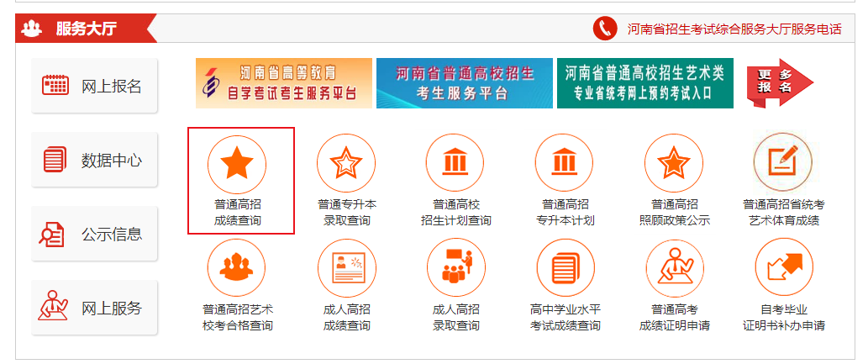Image resolution: width=868 pixels, height=364 pixels.
Task: Click 自考毕业证明书补办申请 arrow icon
Action: (783, 268)
